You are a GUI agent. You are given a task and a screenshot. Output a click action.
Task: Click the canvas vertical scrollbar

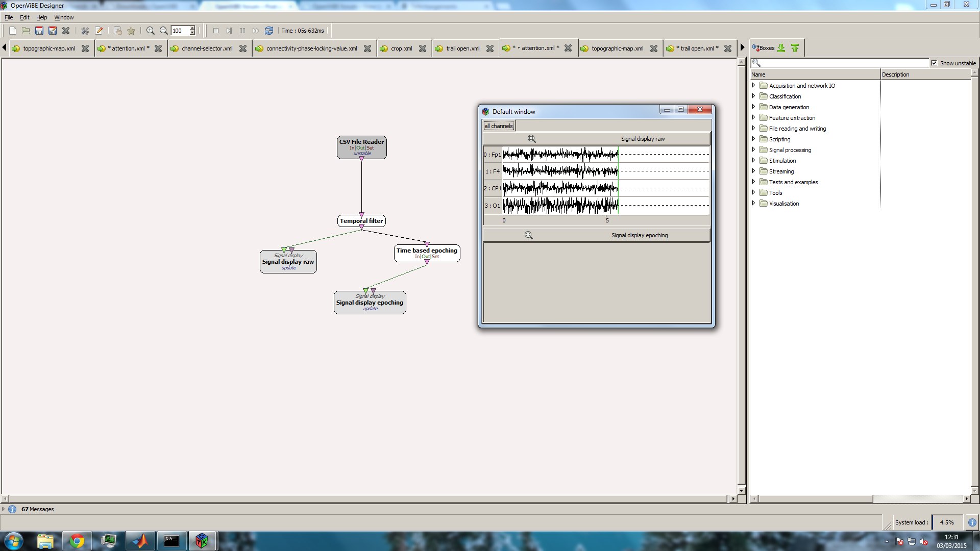point(742,275)
